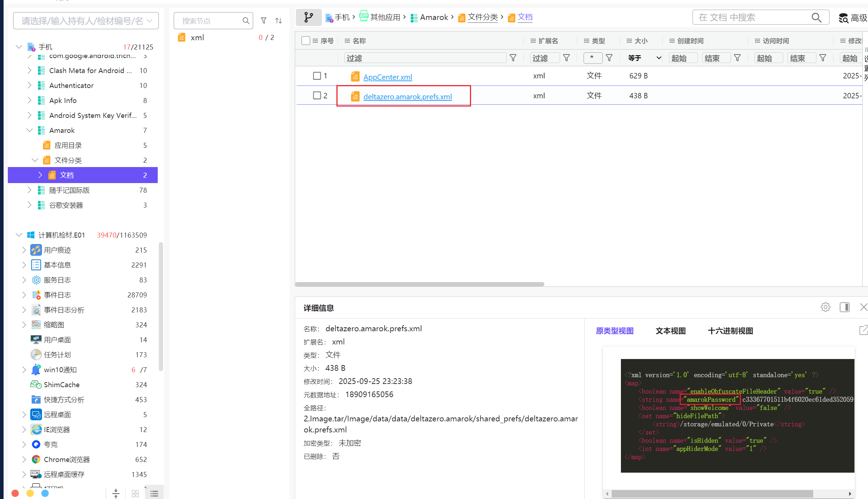The height and width of the screenshot is (499, 868).
Task: Click the branch tree icon beside the breadcrumb
Action: (x=309, y=17)
